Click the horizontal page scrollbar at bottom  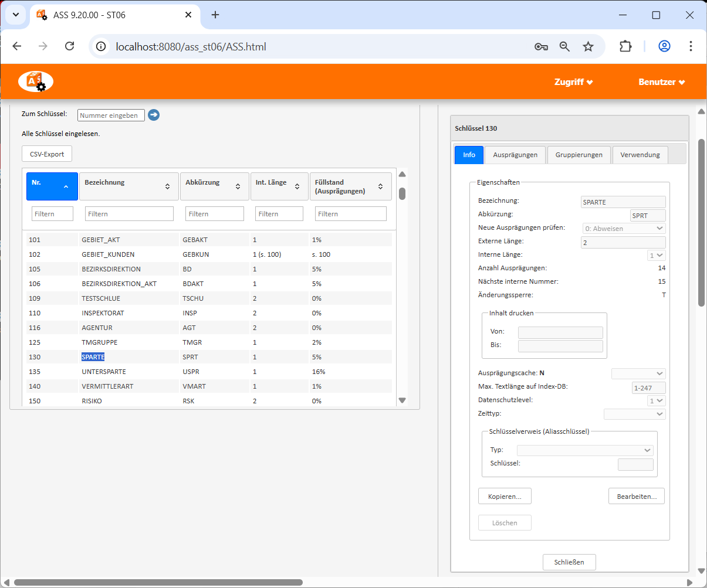(158, 583)
